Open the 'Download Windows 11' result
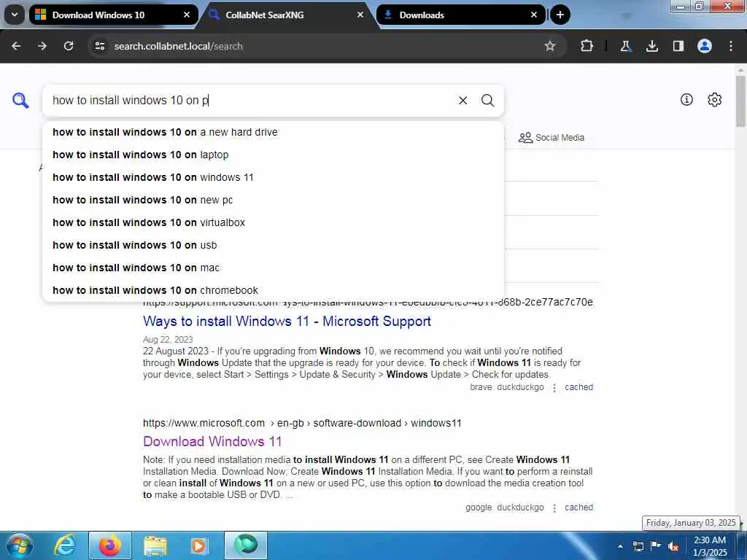This screenshot has height=560, width=747. (x=212, y=441)
